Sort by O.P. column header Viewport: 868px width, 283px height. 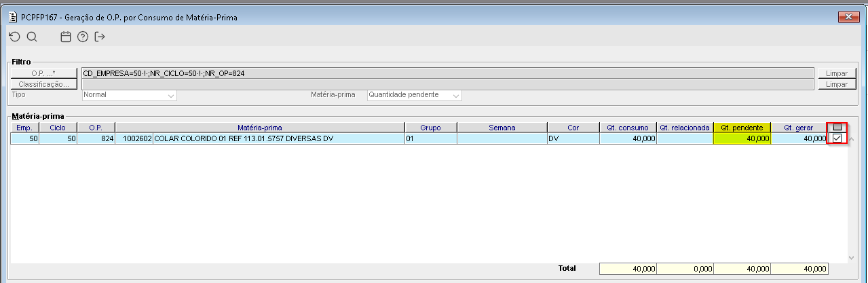click(x=96, y=128)
